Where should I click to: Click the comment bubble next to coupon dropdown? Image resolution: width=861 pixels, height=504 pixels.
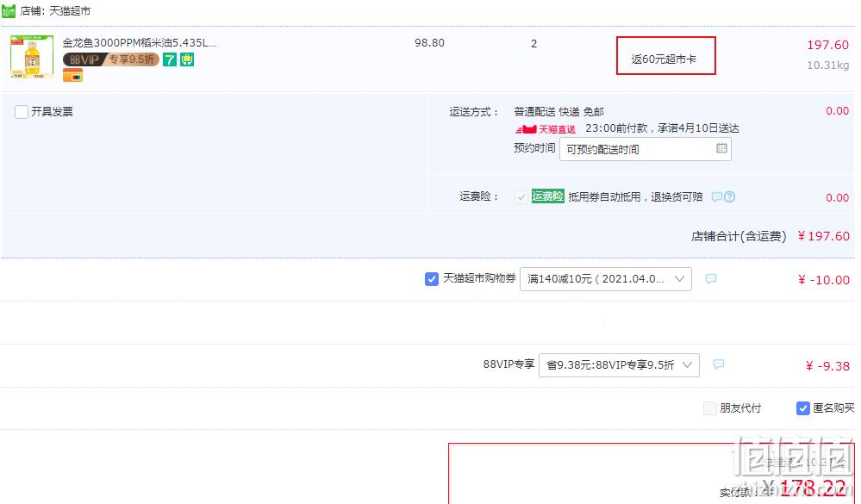tap(710, 279)
